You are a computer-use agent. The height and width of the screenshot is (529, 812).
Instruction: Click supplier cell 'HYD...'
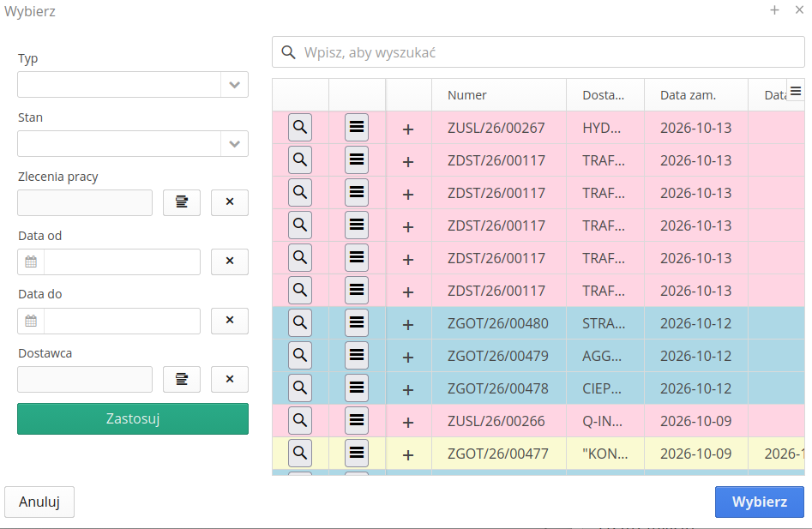click(605, 128)
